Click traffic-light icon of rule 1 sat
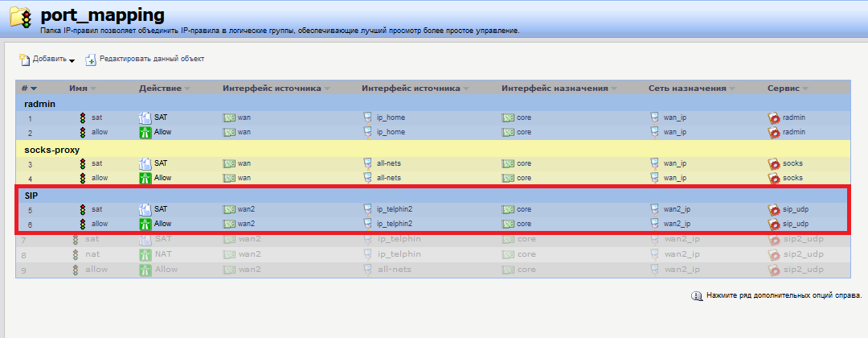868x338 pixels. (x=83, y=118)
